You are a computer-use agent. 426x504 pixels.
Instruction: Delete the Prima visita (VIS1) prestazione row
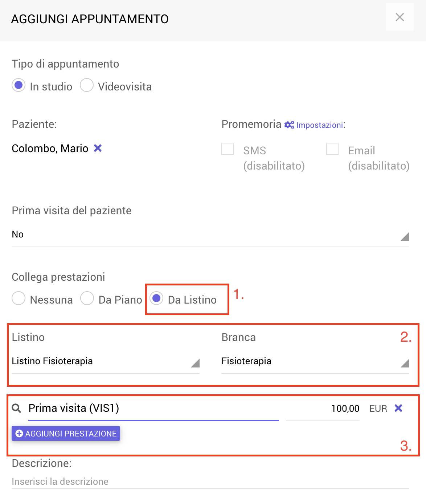(x=398, y=408)
